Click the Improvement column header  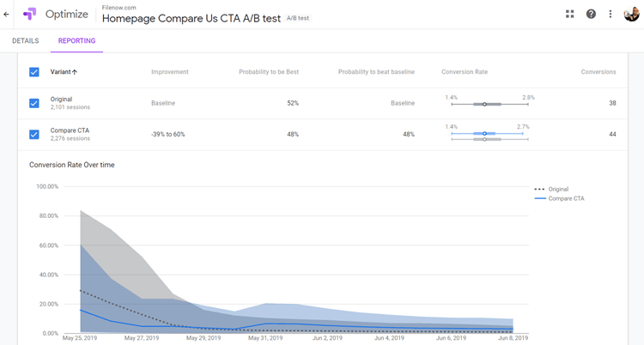[x=169, y=72]
